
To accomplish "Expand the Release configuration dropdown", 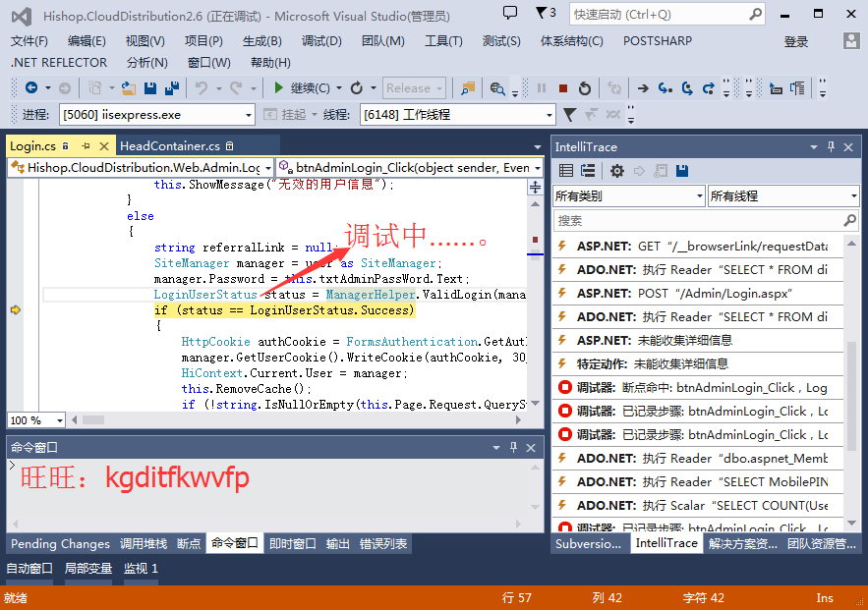I will [439, 88].
